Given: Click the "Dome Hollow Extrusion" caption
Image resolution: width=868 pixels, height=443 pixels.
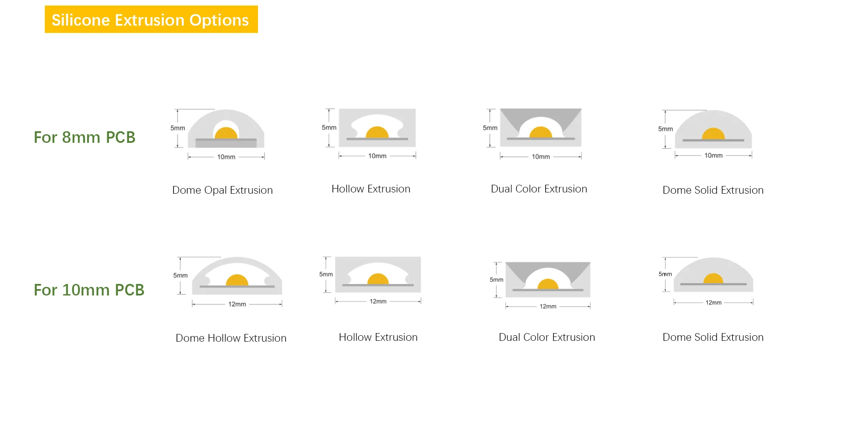Looking at the screenshot, I should 231,338.
